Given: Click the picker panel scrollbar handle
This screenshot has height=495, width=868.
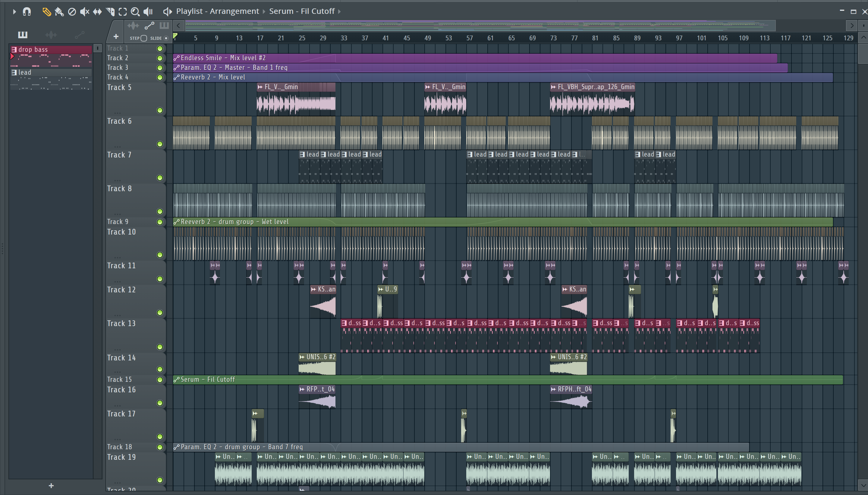Looking at the screenshot, I should click(x=97, y=48).
